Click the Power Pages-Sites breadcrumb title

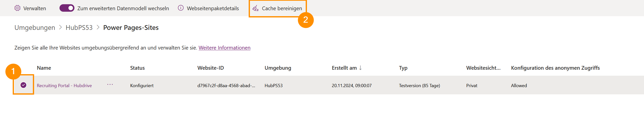pyautogui.click(x=131, y=27)
